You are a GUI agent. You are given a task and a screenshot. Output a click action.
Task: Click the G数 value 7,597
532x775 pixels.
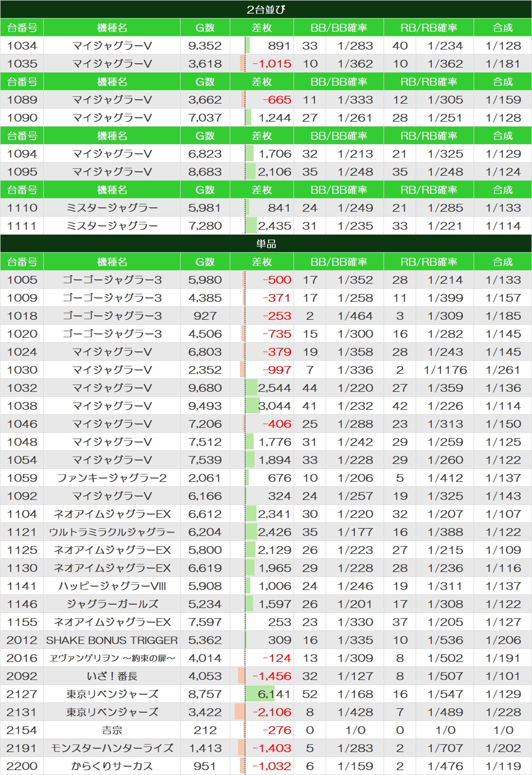click(x=205, y=622)
